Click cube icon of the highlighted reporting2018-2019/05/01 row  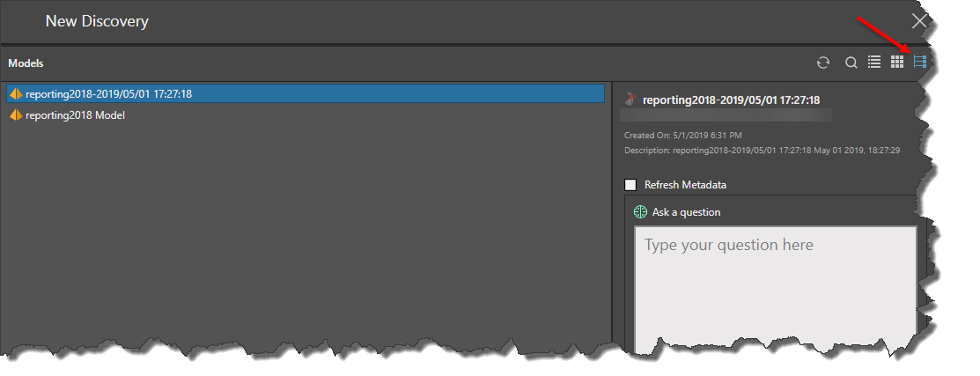pos(16,93)
